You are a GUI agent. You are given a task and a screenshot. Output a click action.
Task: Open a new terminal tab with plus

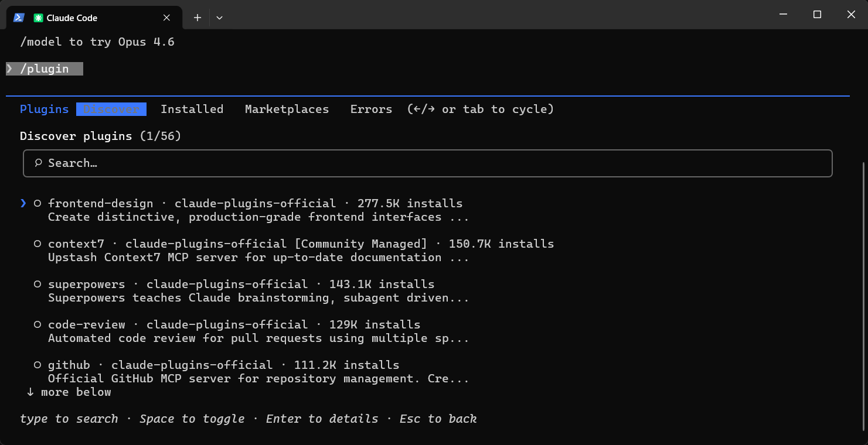pos(198,18)
